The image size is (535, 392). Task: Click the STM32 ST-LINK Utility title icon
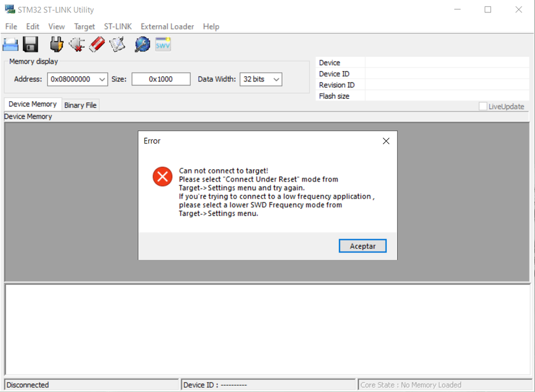10,9
